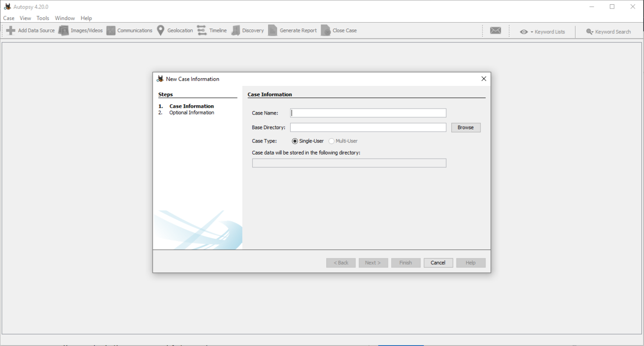Open the Case menu
The height and width of the screenshot is (346, 644).
coord(9,18)
